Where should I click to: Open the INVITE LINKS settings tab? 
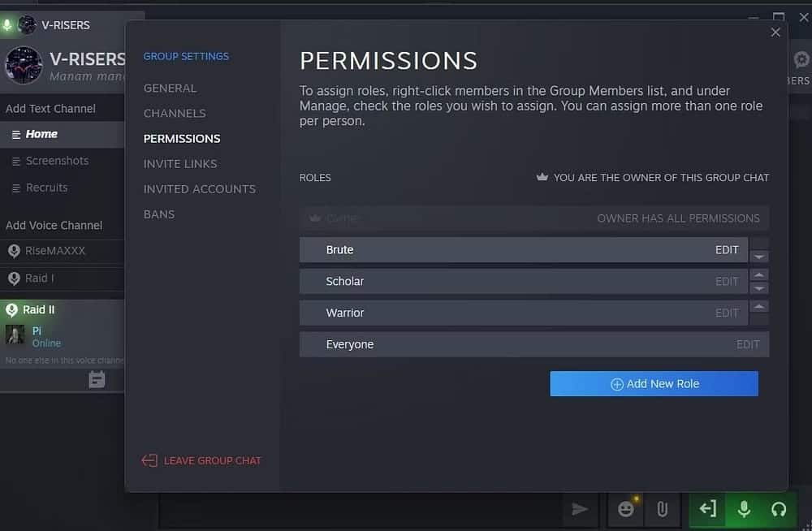click(179, 163)
